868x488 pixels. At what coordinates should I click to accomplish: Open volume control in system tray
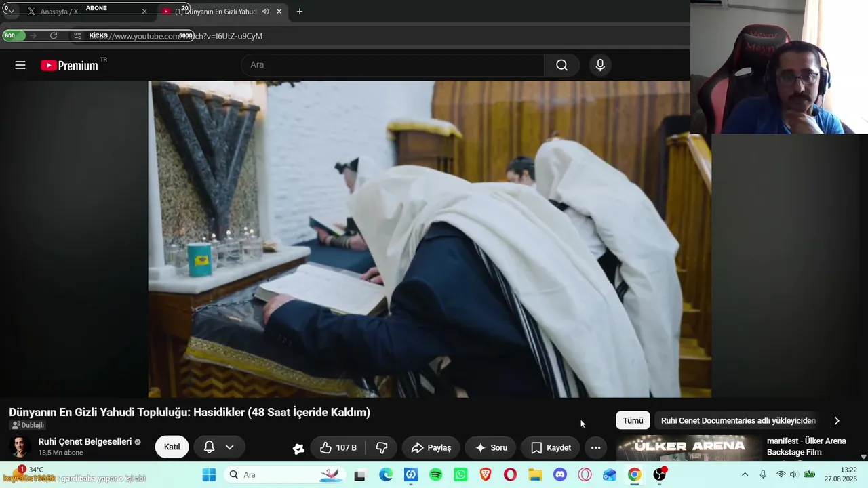(793, 474)
